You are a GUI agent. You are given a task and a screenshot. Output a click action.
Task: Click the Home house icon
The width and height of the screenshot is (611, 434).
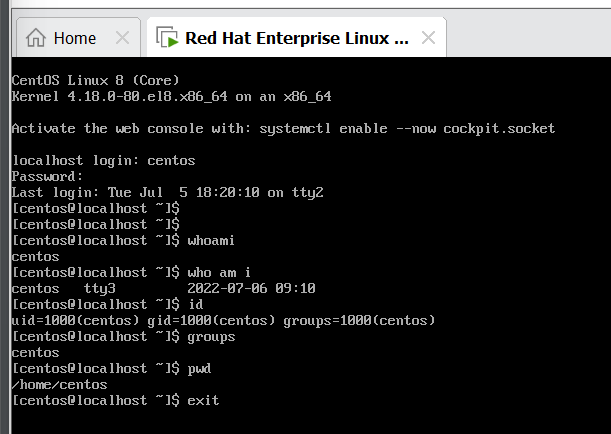[36, 38]
